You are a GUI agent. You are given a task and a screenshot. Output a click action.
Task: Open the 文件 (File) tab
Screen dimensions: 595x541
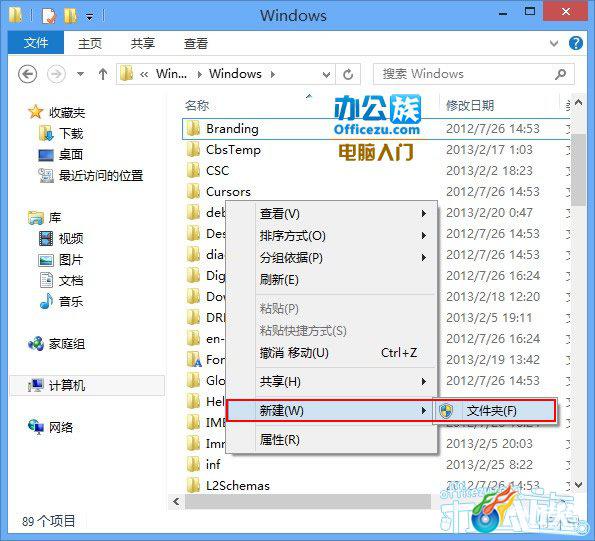[36, 43]
